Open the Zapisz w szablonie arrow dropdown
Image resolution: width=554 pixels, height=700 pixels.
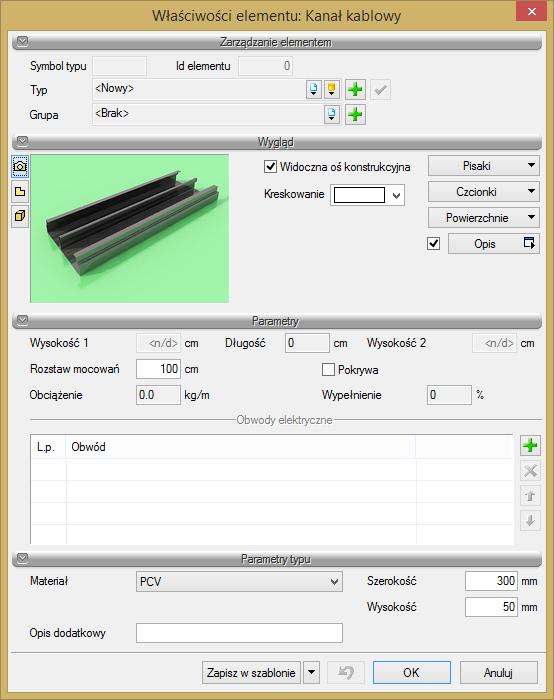click(x=312, y=672)
